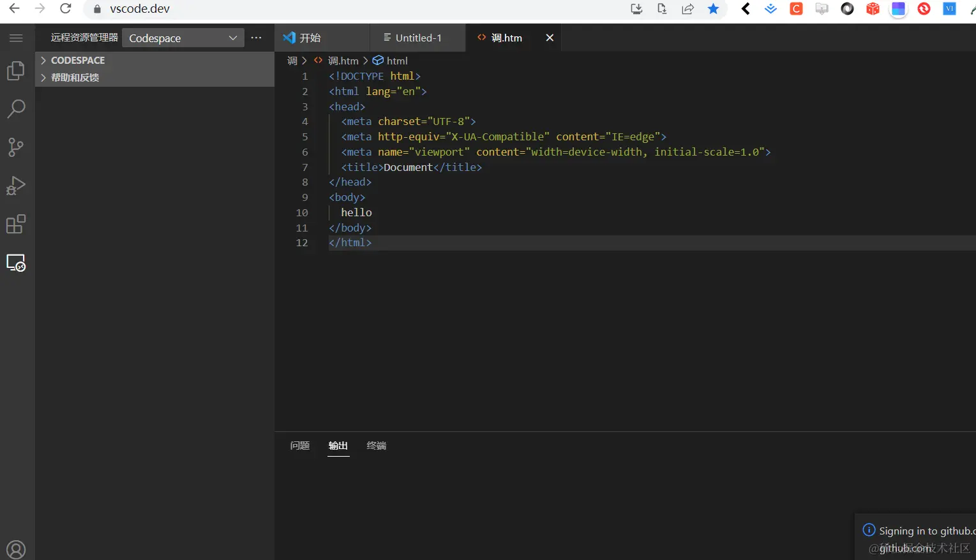
Task: Click the browser address bar vscode.dev
Action: point(140,9)
